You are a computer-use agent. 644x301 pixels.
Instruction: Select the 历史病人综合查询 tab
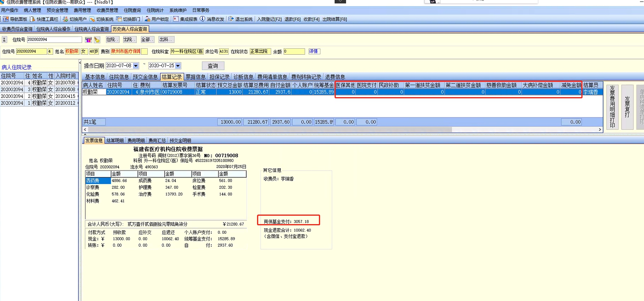click(130, 29)
